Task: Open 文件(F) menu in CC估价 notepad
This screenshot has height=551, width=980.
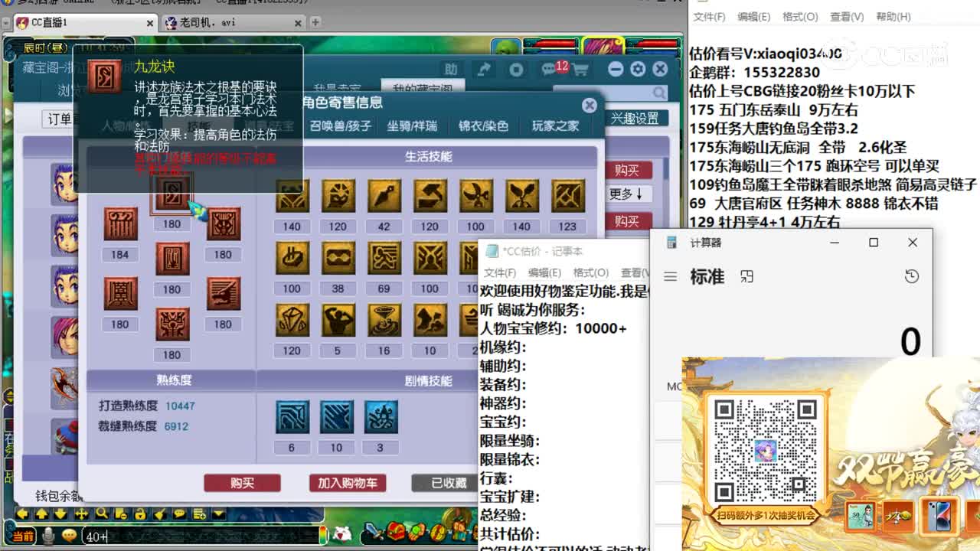Action: [500, 272]
